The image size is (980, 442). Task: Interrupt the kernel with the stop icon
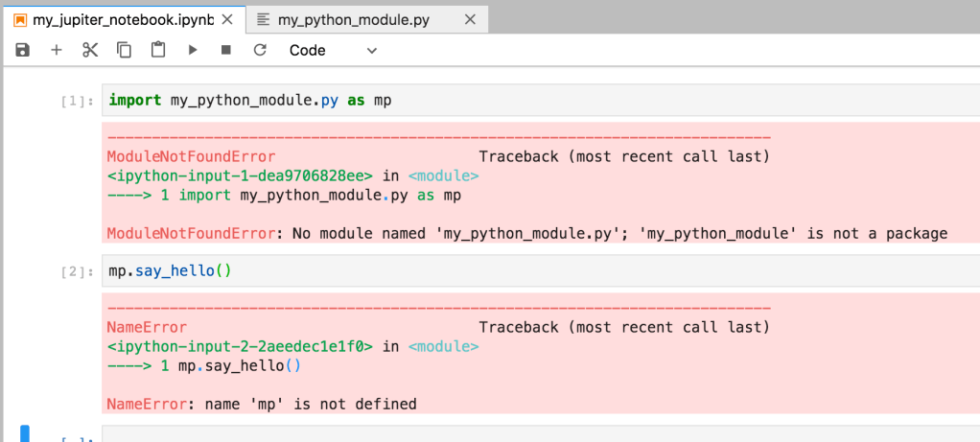pos(226,50)
